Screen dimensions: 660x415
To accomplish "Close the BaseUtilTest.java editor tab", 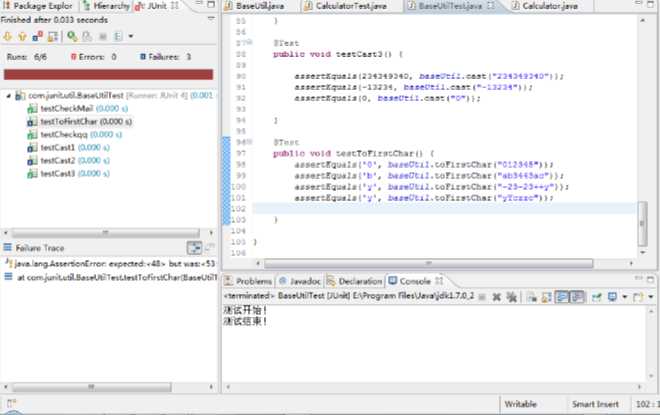I will (x=491, y=6).
